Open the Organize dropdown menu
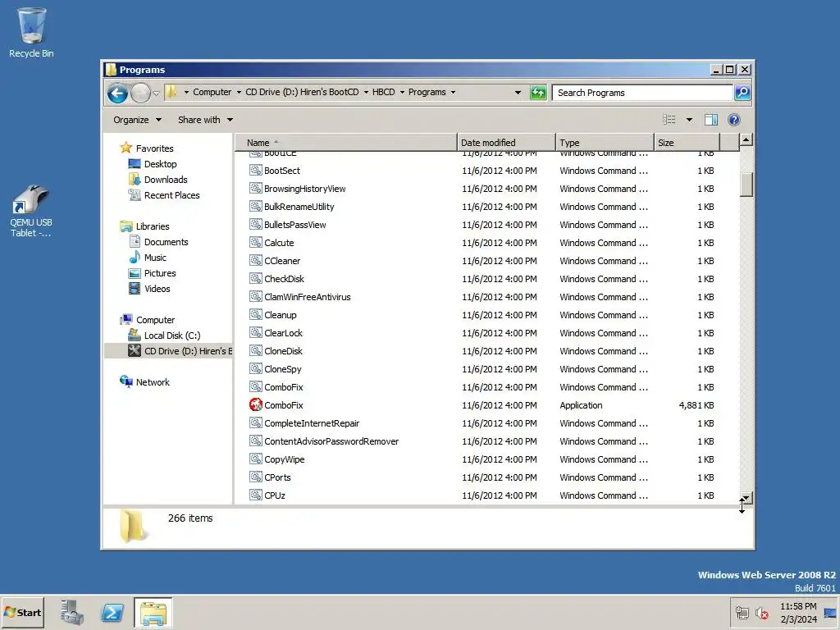The image size is (840, 630). click(137, 120)
